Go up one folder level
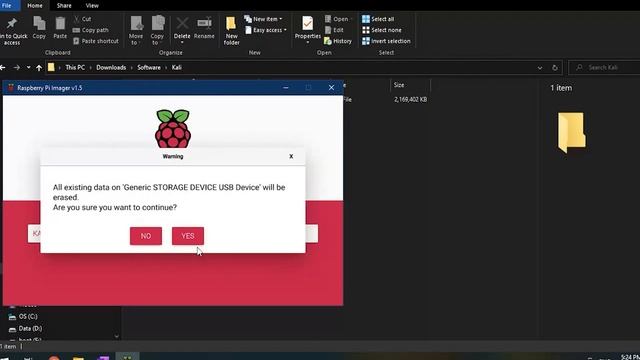This screenshot has width=640, height=360. (x=39, y=68)
